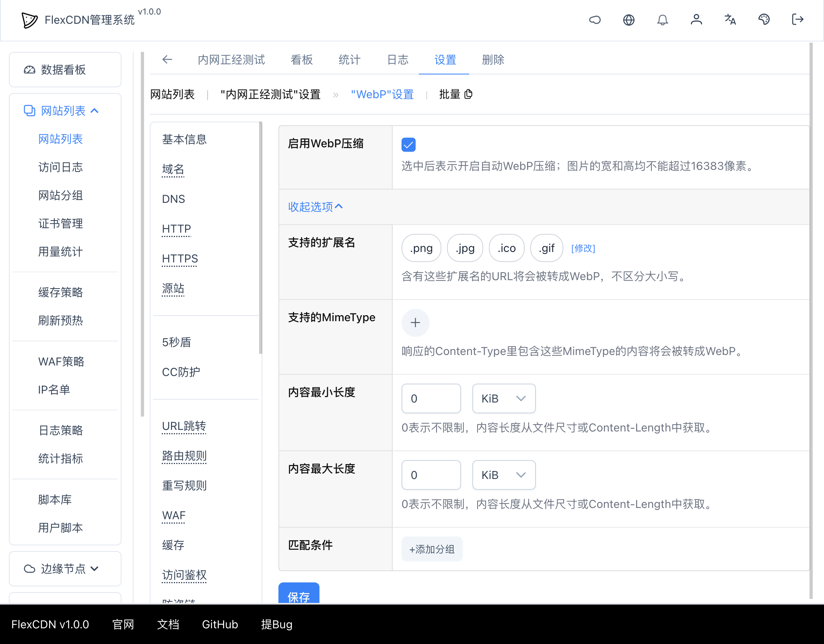The width and height of the screenshot is (824, 644).
Task: Click the cloud icon by 边缘节点
Action: click(29, 569)
